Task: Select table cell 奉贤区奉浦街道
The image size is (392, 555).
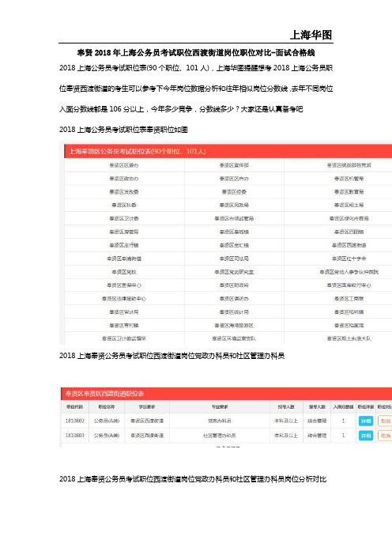Action: [124, 259]
